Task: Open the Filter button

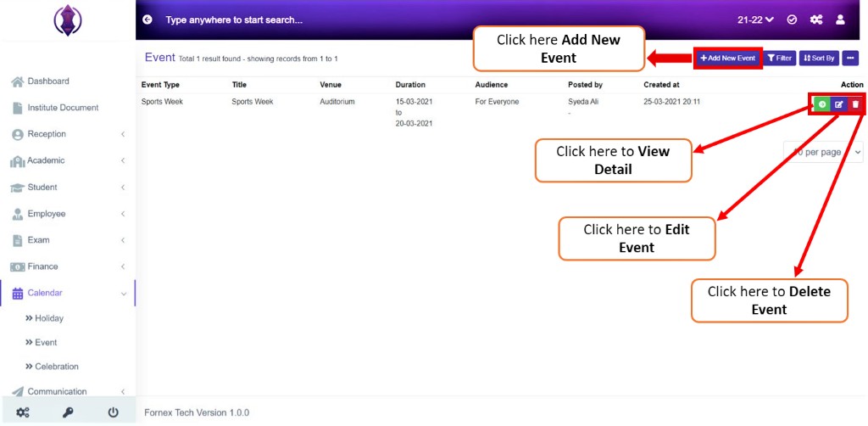Action: tap(780, 59)
